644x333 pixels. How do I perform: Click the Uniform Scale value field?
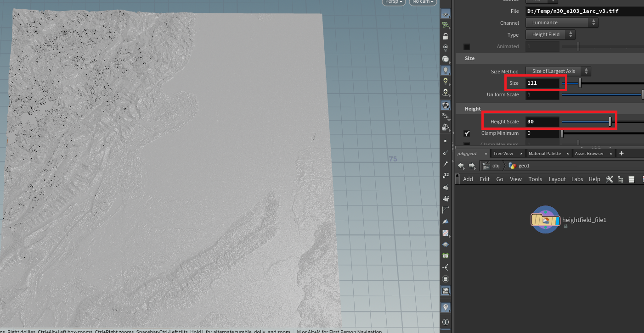pyautogui.click(x=542, y=94)
